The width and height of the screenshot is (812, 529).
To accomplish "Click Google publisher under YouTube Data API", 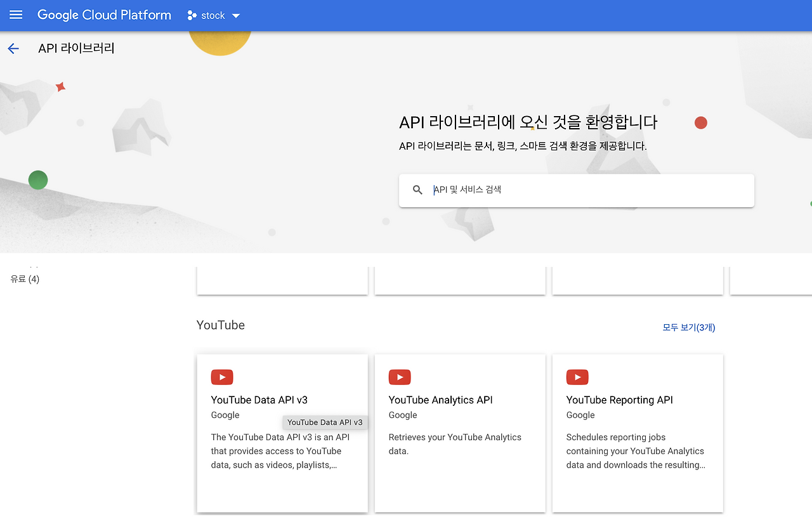I will click(x=225, y=415).
